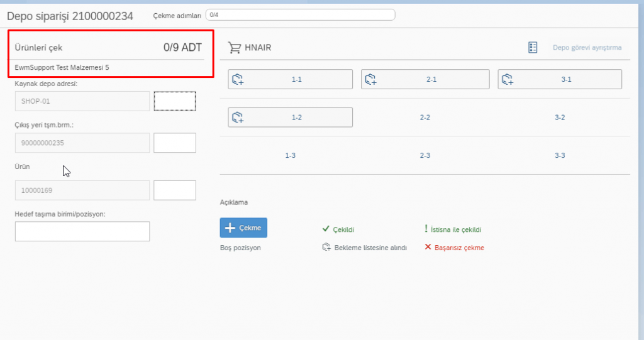Click the waiting-list icon in position 1-2
The height and width of the screenshot is (340, 644).
pos(238,118)
